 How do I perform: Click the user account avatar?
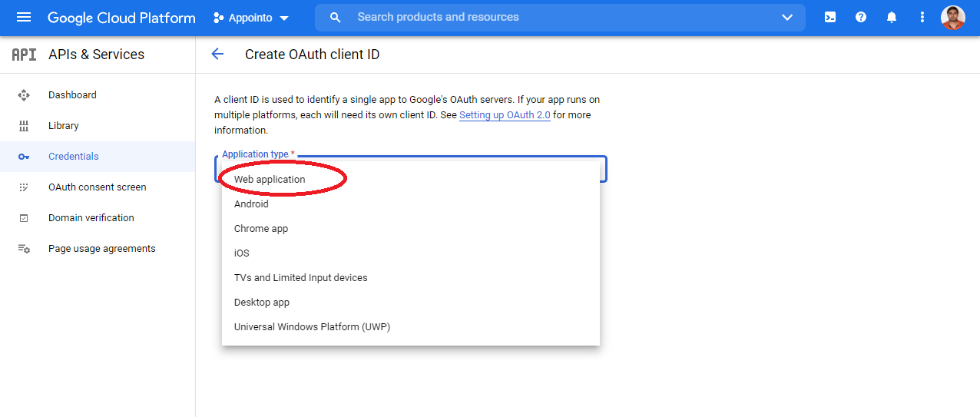[x=953, y=17]
